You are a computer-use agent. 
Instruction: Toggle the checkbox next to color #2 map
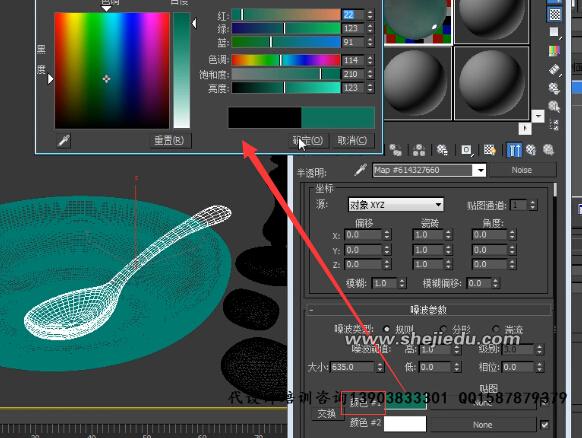tap(545, 424)
